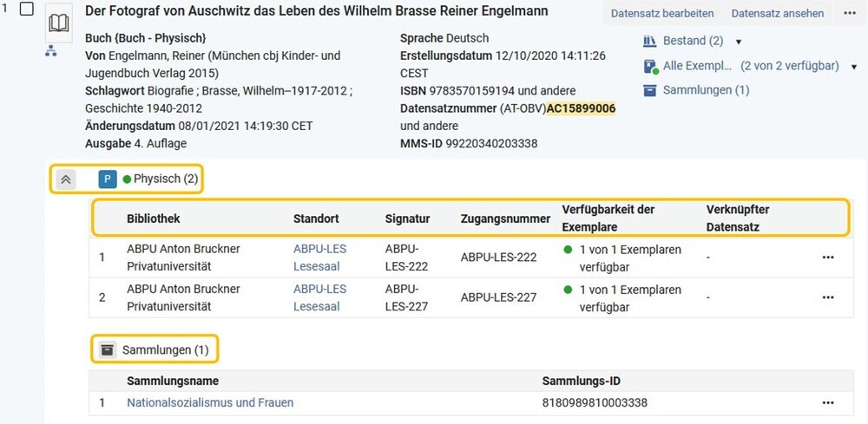Viewport: 868px width, 424px height.
Task: Click the Sammlungen box icon at right
Action: (x=650, y=90)
